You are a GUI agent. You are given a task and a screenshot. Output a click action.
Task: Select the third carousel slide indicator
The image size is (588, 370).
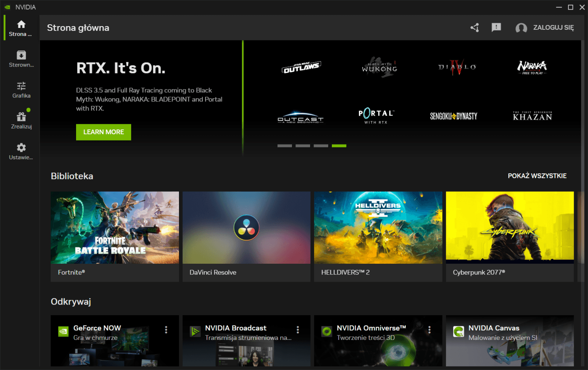pyautogui.click(x=321, y=146)
